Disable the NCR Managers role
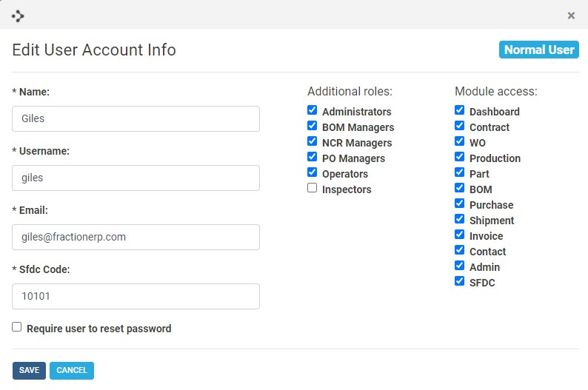The image size is (588, 390). coord(313,142)
